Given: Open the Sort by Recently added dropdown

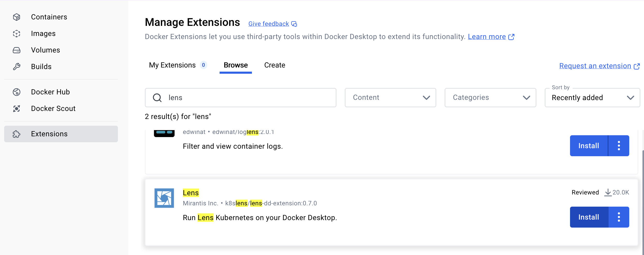Looking at the screenshot, I should pyautogui.click(x=592, y=97).
